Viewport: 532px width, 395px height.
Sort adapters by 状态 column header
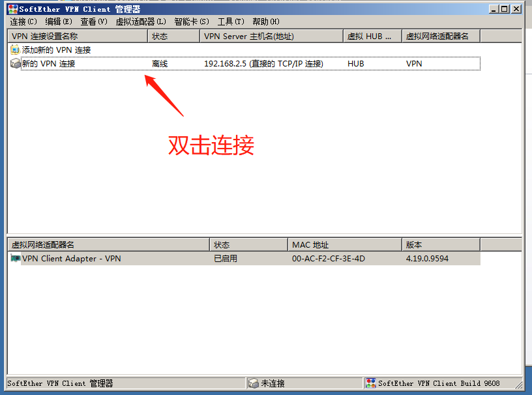248,244
